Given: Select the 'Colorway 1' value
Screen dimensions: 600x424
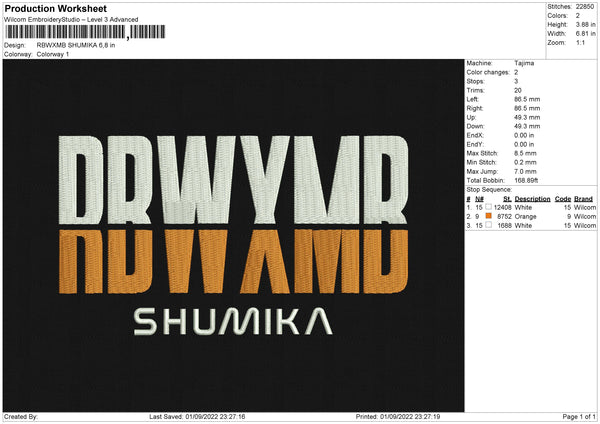Looking at the screenshot, I should (53, 54).
